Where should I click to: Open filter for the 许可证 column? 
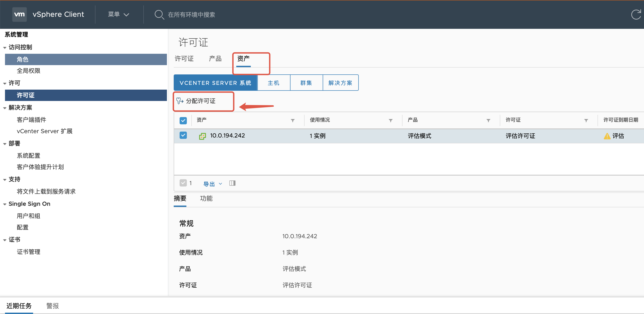[586, 121]
